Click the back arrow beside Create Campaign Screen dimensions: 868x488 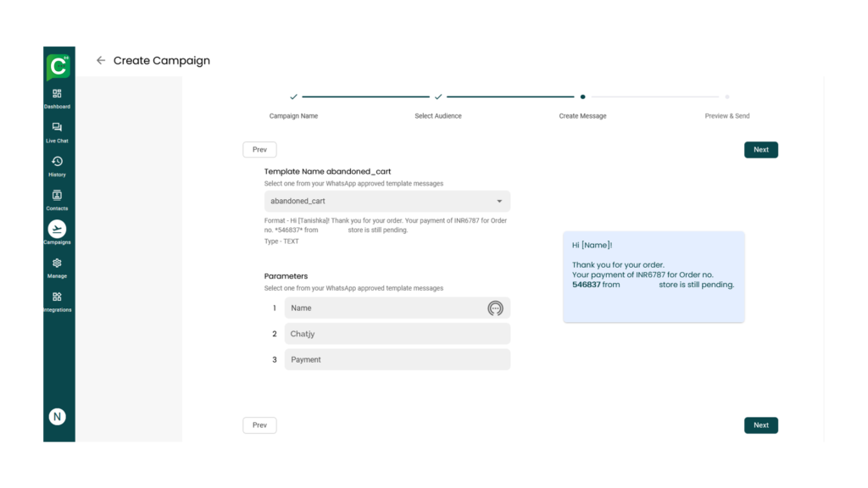coord(101,60)
